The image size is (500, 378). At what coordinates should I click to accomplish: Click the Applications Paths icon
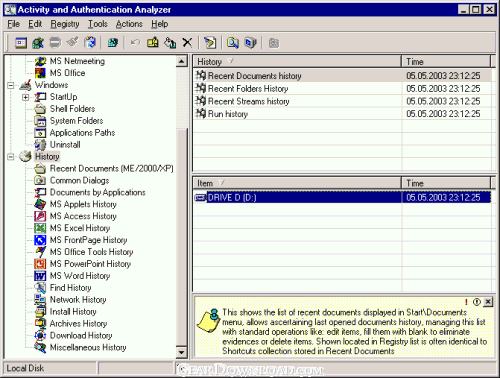(x=40, y=133)
